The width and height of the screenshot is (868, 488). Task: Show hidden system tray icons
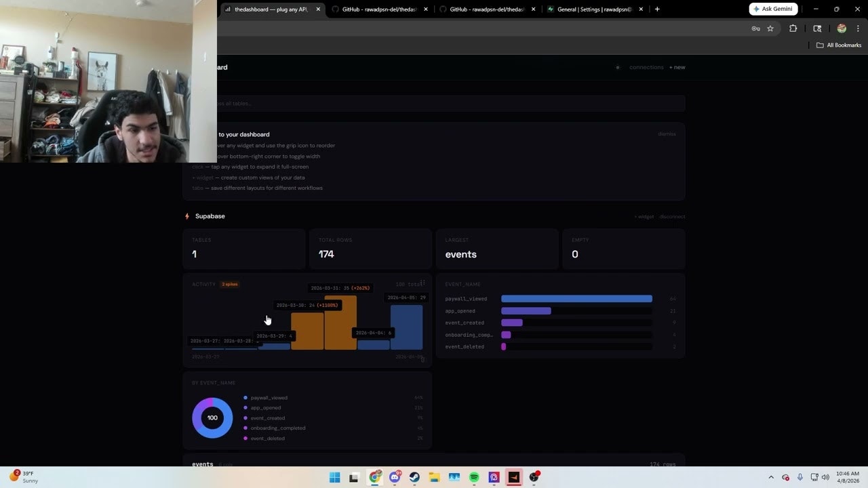pyautogui.click(x=770, y=477)
